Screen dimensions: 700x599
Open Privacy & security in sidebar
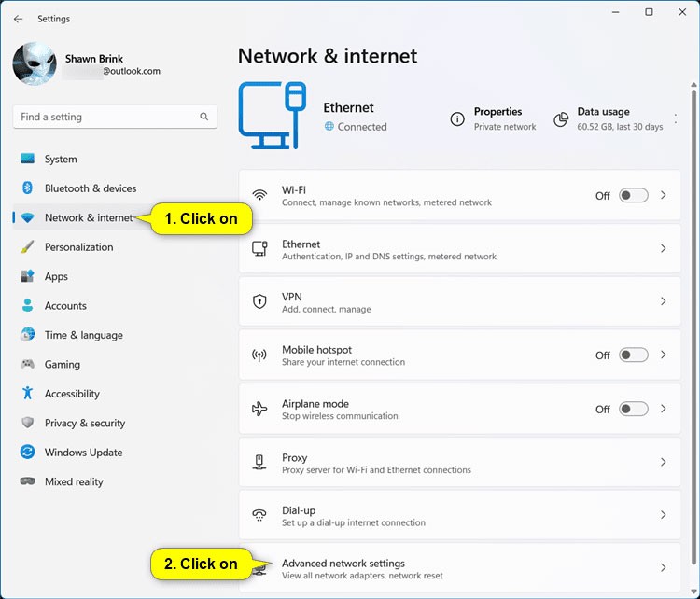(x=84, y=424)
